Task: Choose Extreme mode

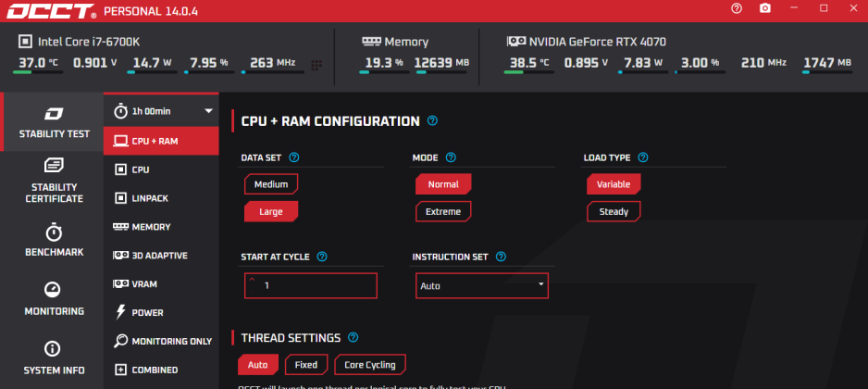Action: pos(443,212)
